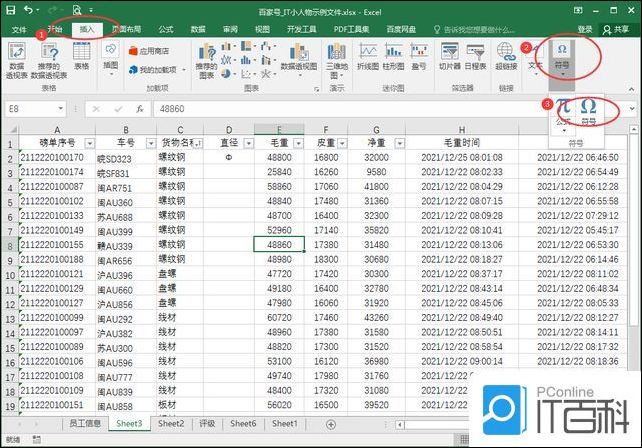Viewport: 642px width, 448px height.
Task: Click cell containing 皖SD323
Action: point(126,158)
